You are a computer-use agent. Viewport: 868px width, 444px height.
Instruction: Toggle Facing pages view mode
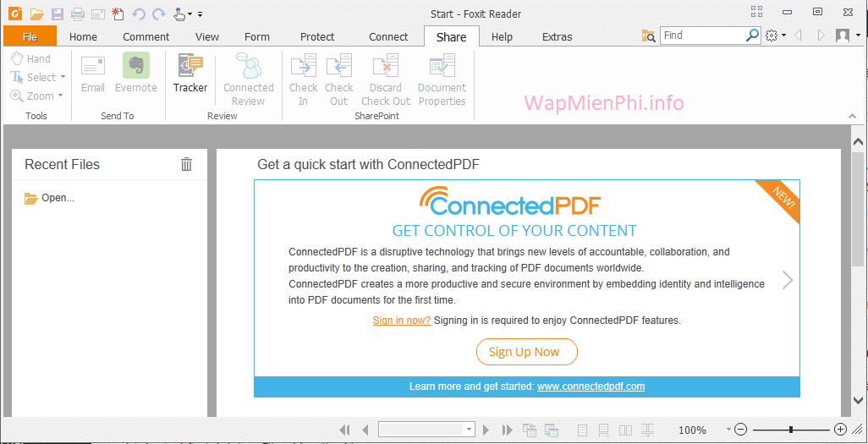coord(625,430)
